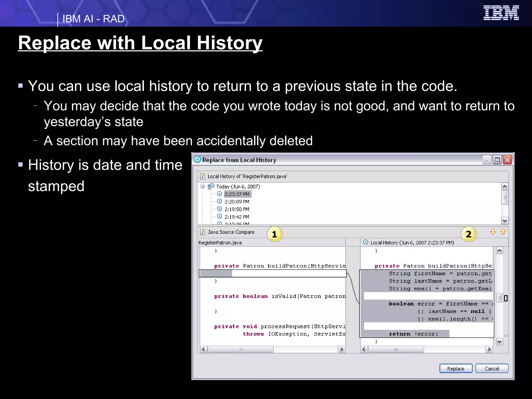Click the left pane horizontal scroll right arrow
The height and width of the screenshot is (399, 532).
coord(342,349)
